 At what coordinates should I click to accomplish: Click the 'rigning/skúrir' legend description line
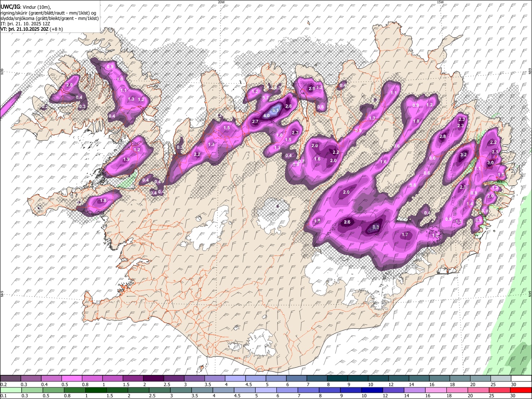(x=49, y=13)
